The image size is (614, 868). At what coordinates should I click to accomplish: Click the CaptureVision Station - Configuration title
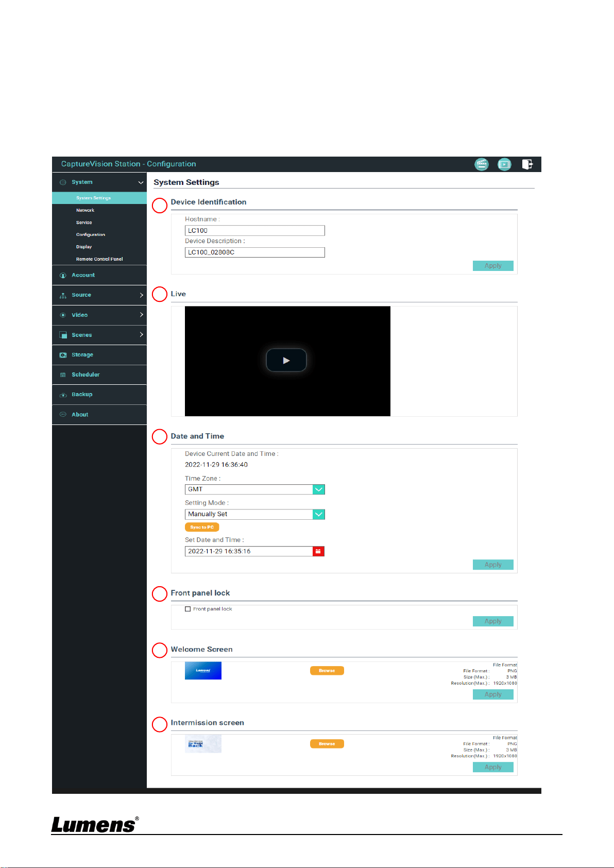tap(129, 164)
